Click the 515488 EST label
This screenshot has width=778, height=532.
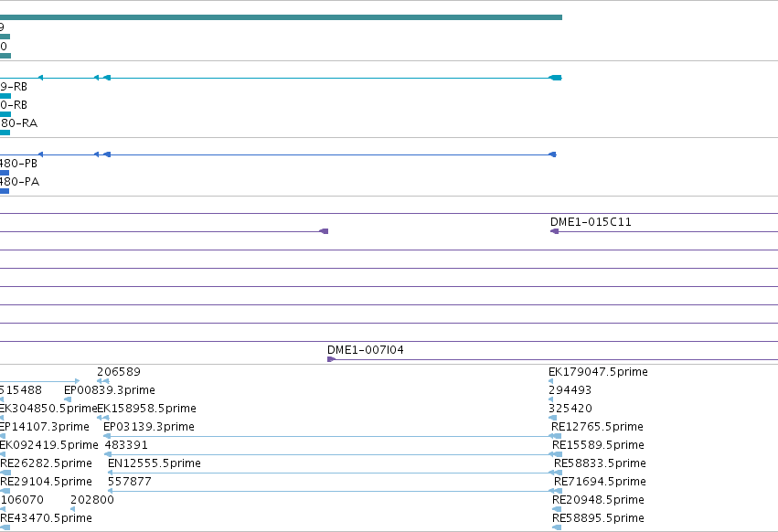coord(21,390)
